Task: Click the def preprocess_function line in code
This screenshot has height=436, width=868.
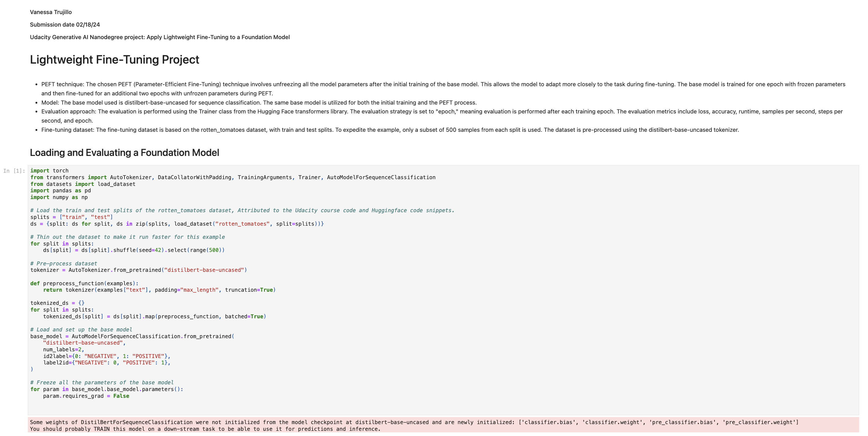Action: tap(84, 283)
